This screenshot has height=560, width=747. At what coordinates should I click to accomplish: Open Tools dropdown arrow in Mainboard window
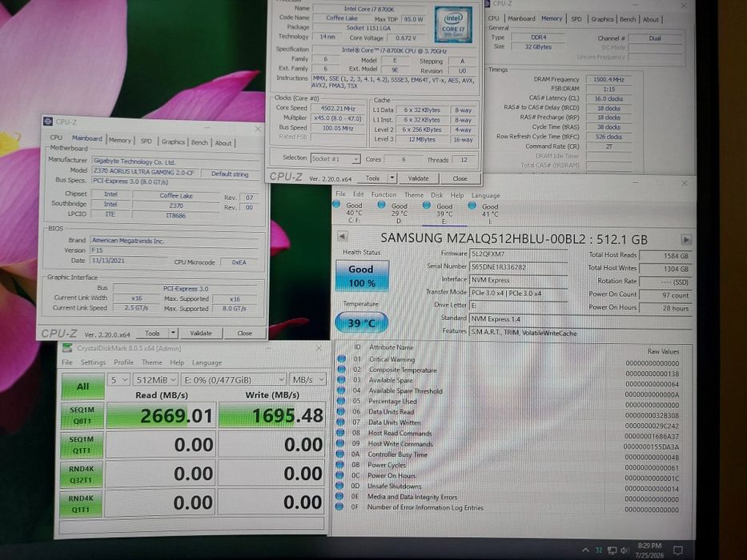pyautogui.click(x=174, y=333)
